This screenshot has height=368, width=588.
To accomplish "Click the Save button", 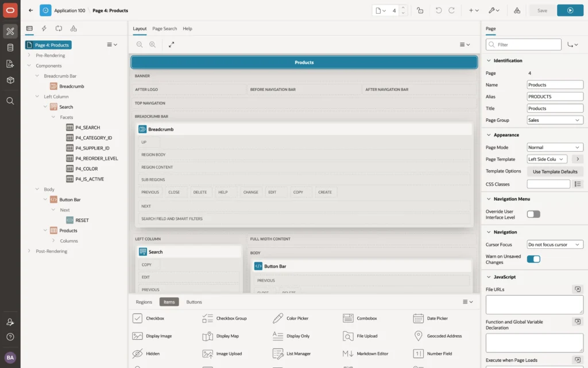I will 542,10.
